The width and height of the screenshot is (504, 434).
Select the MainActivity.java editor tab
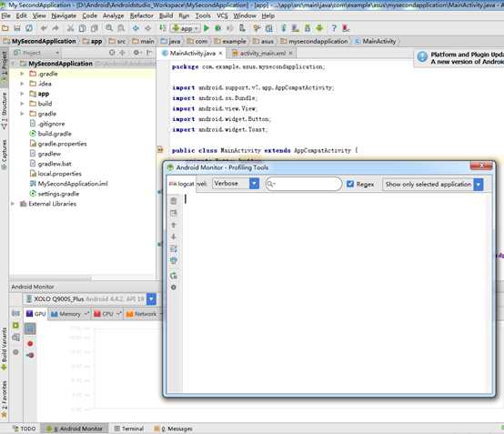tap(192, 53)
